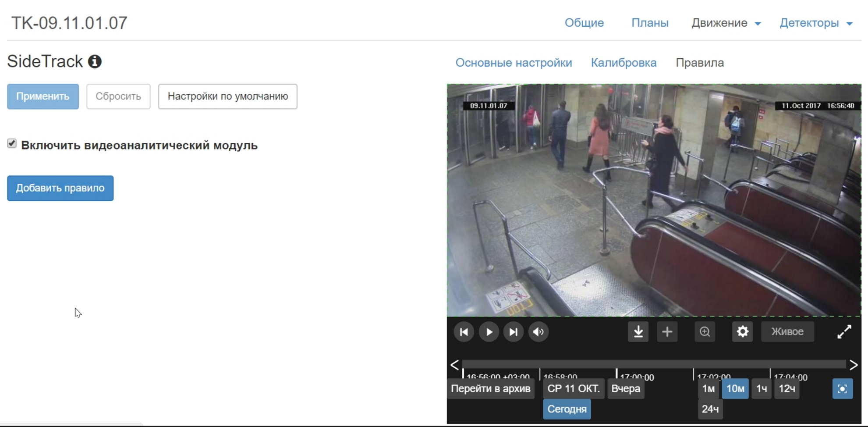This screenshot has height=427, width=868.
Task: Set timeline scale to 12ч
Action: [787, 389]
